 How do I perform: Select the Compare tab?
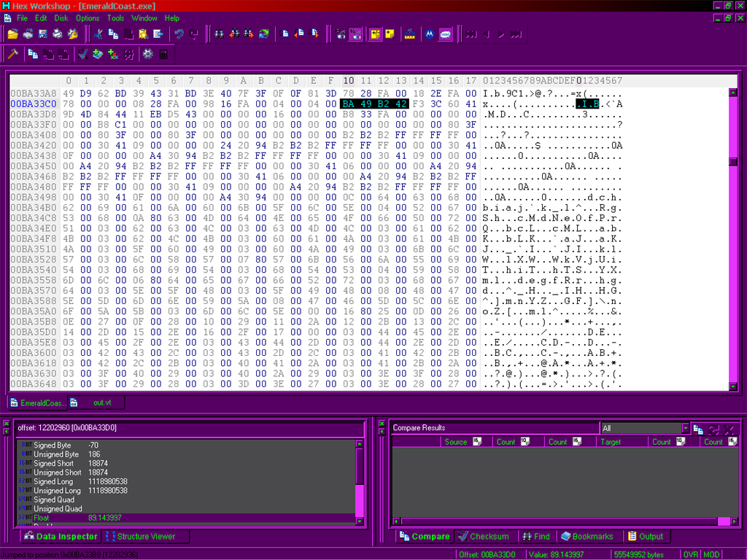(425, 537)
